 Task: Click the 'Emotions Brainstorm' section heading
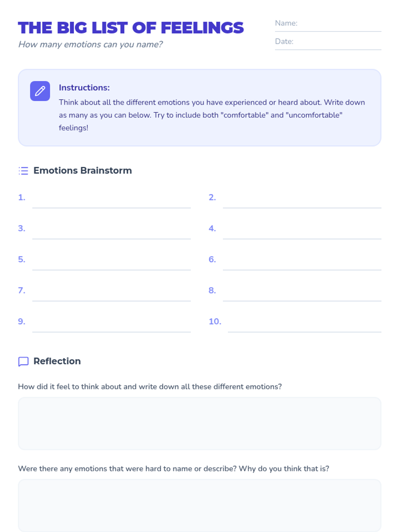(82, 171)
